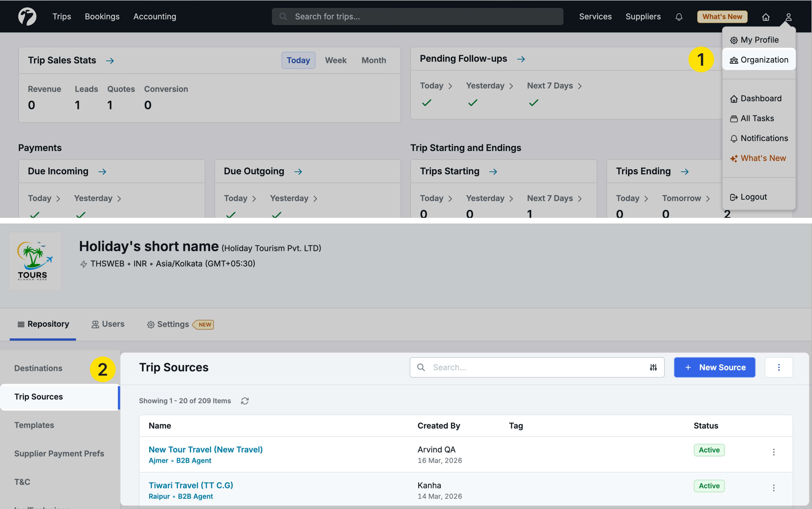
Task: Open filter options icon in search box
Action: (x=653, y=367)
